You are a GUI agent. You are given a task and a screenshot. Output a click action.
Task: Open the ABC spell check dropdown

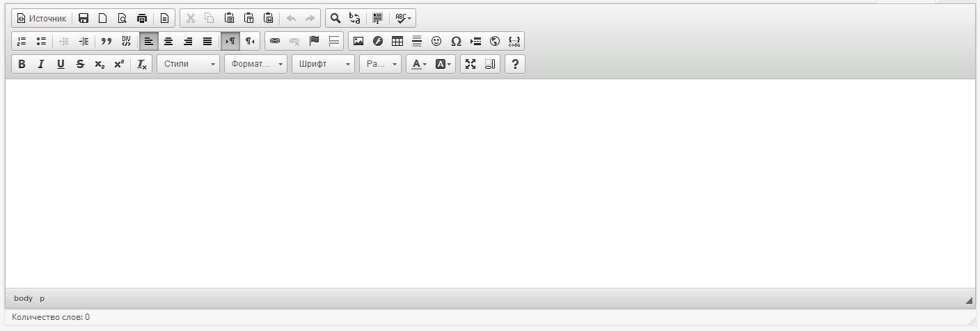(x=403, y=19)
